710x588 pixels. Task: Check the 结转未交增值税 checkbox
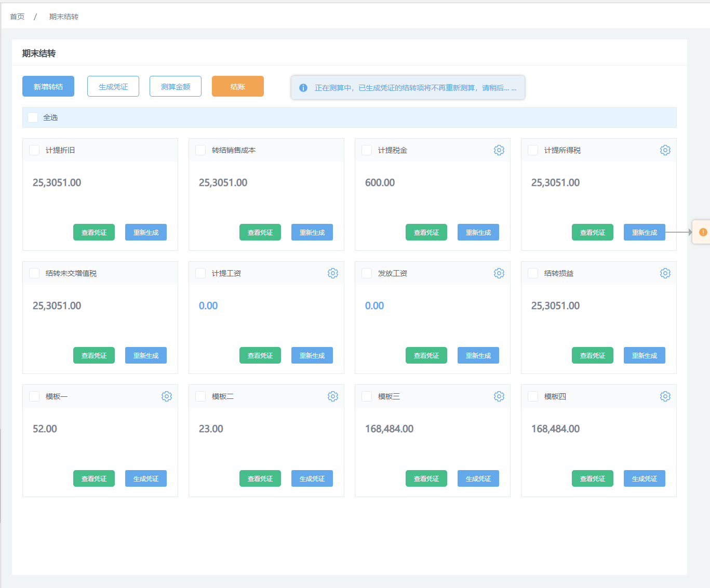coord(34,273)
